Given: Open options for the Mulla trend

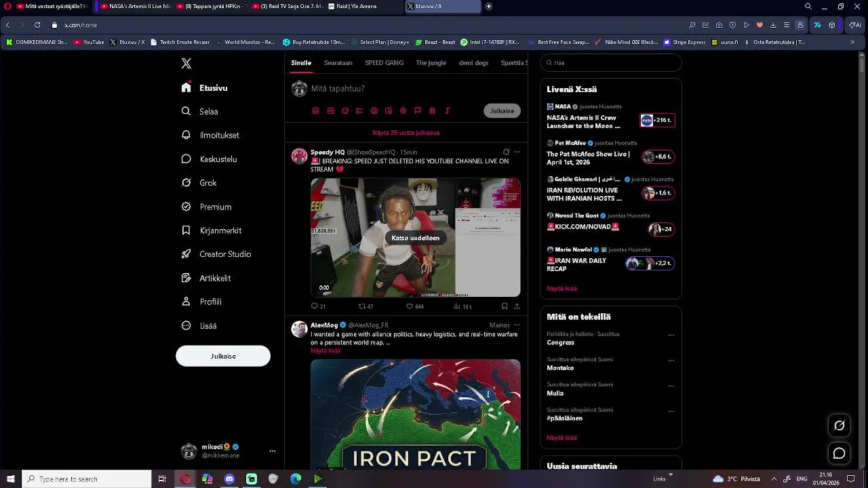Looking at the screenshot, I should click(671, 386).
